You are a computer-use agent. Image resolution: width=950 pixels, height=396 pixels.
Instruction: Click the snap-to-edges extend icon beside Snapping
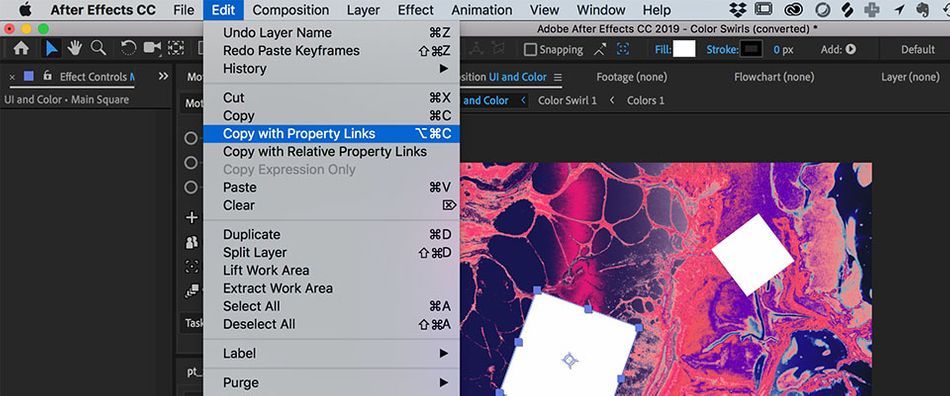click(x=600, y=50)
